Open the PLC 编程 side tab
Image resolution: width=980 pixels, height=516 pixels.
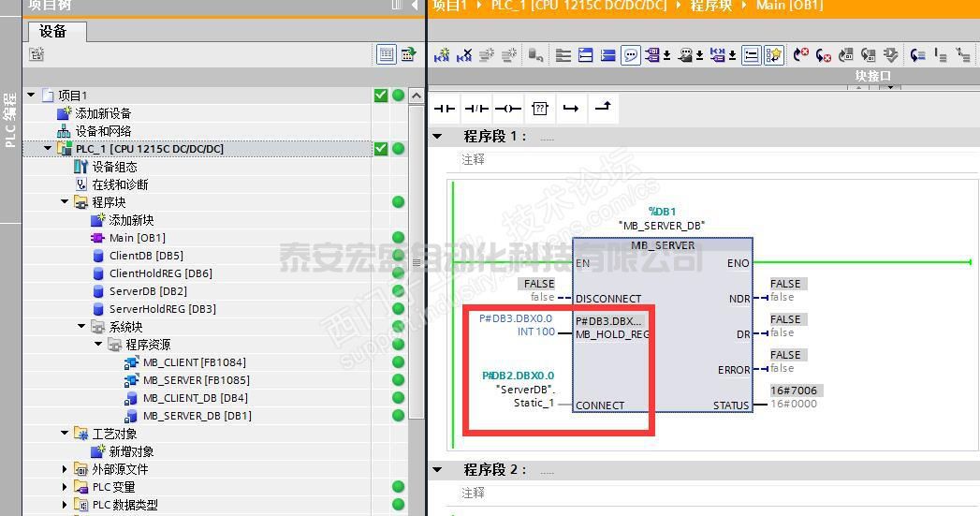click(x=10, y=120)
